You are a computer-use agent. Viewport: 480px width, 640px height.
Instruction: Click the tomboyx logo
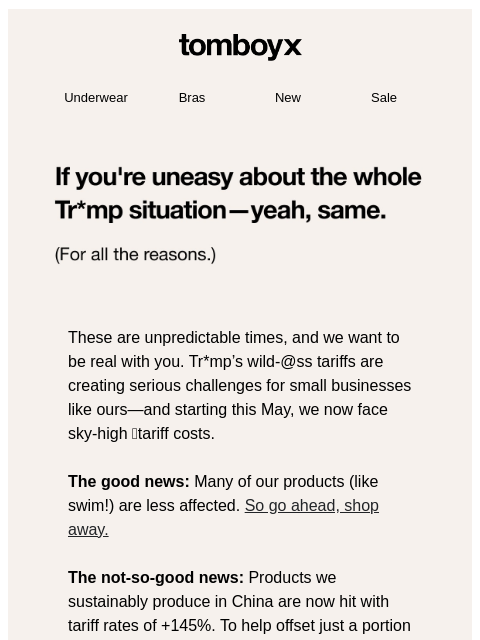pos(240,46)
